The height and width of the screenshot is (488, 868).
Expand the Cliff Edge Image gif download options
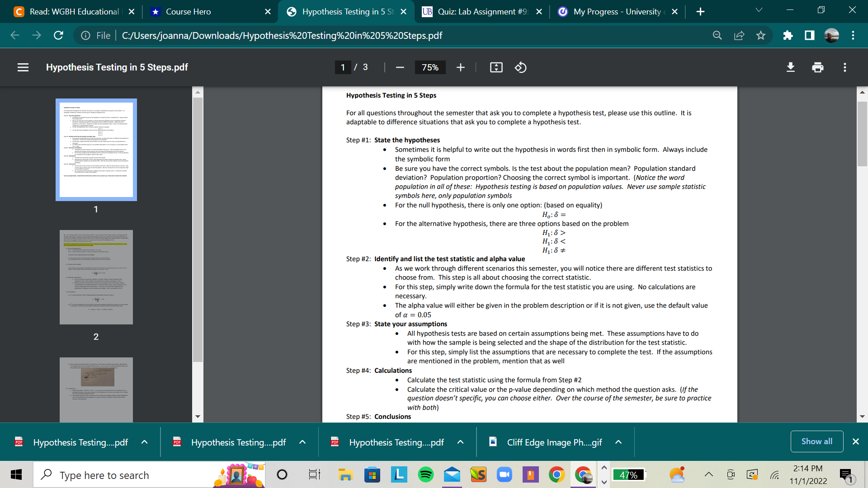618,442
